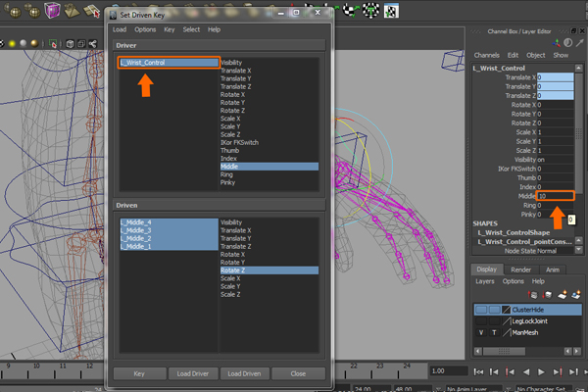Toggle display type box of ClusterHide layer
This screenshot has height=392, width=588.
(494, 310)
